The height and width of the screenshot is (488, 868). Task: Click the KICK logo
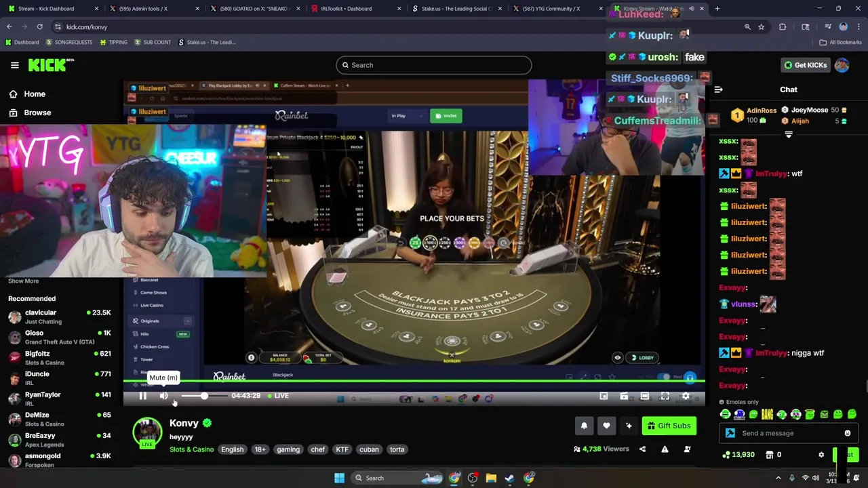[50, 65]
